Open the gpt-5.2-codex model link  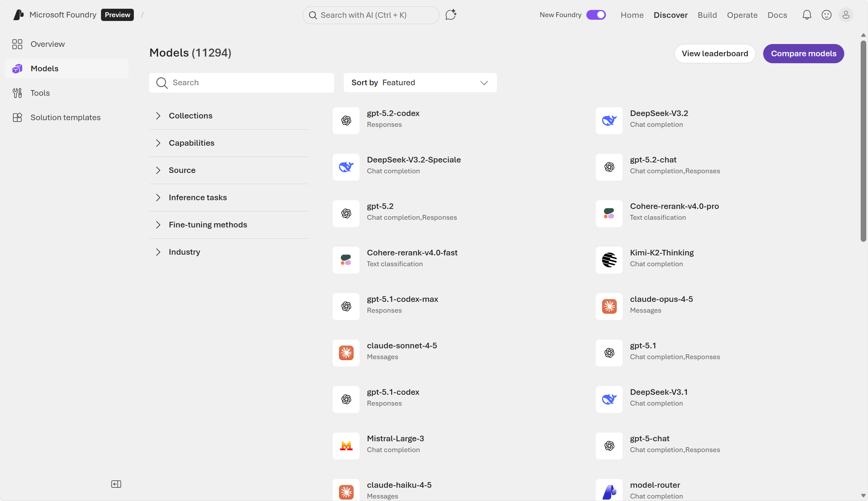click(393, 113)
